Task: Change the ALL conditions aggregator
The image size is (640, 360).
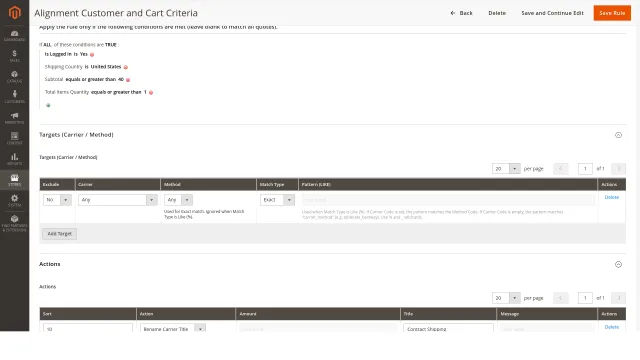Action: pos(47,45)
